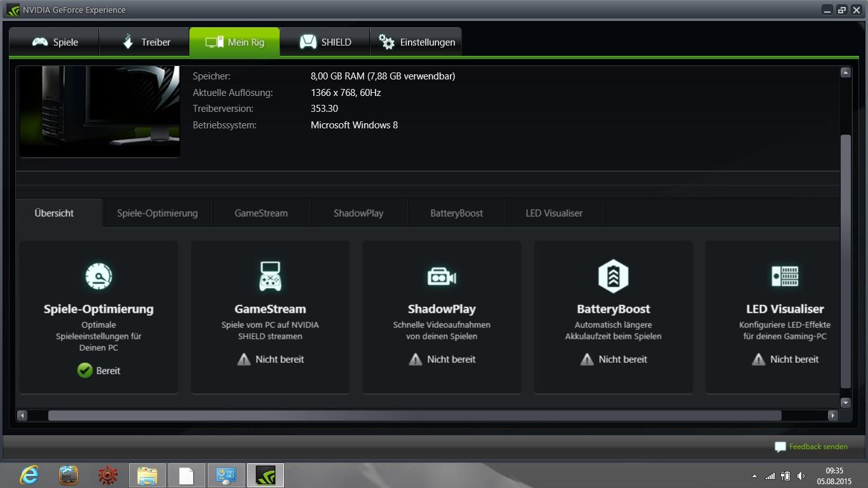Image resolution: width=868 pixels, height=488 pixels.
Task: Open the control panel taskbar item
Action: (x=226, y=475)
